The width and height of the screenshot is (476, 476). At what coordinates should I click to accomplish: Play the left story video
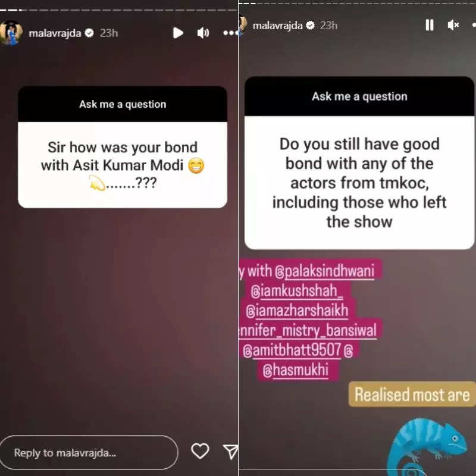coord(178,33)
